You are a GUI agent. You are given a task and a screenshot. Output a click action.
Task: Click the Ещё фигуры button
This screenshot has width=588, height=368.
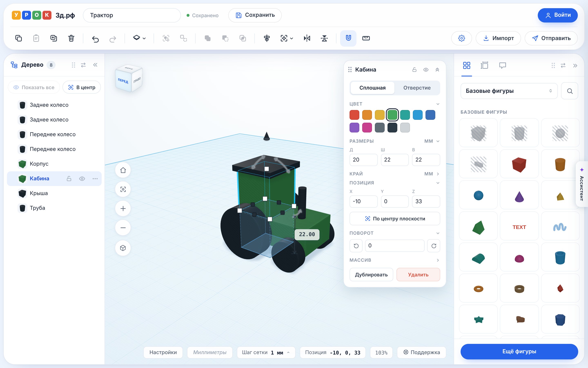[519, 352]
